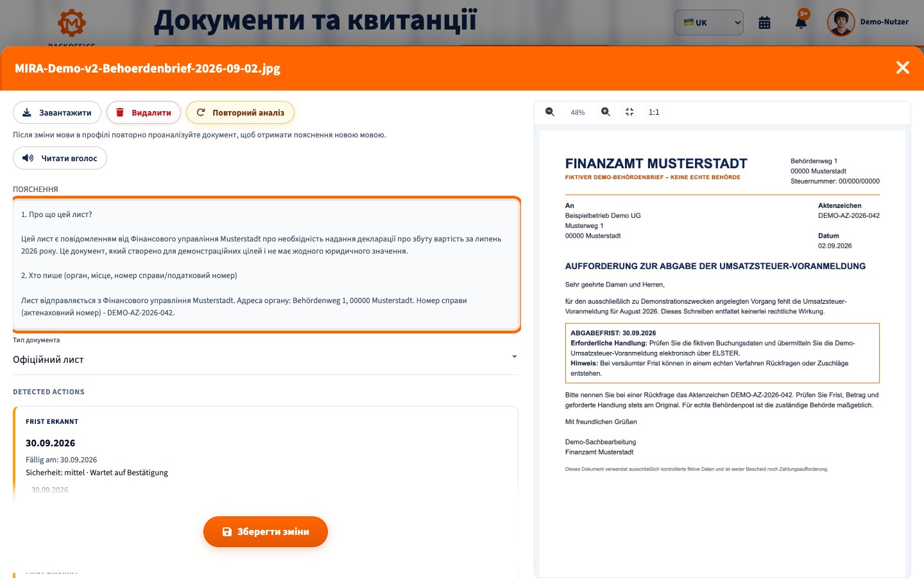This screenshot has width=924, height=578.
Task: Open the Тип документа dropdown
Action: (266, 360)
